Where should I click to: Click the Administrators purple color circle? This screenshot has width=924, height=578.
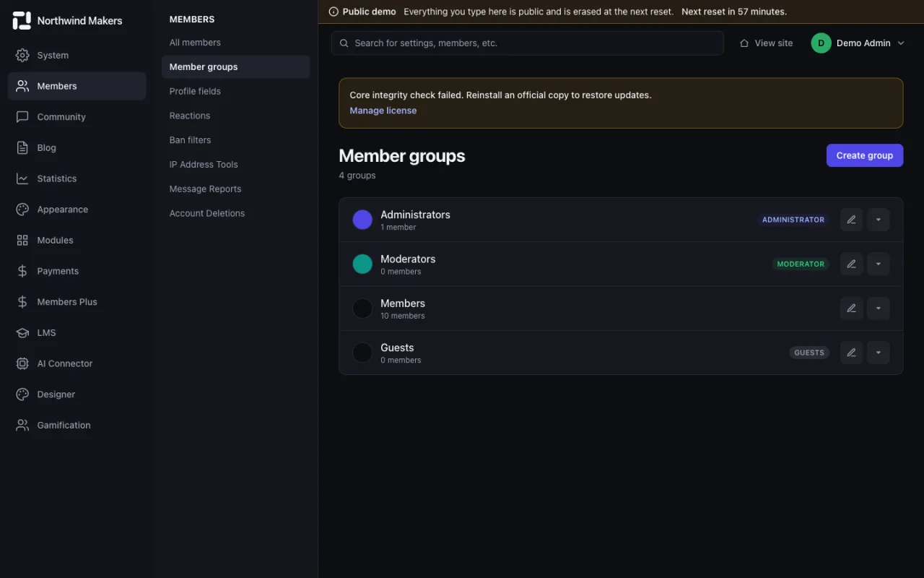tap(362, 220)
